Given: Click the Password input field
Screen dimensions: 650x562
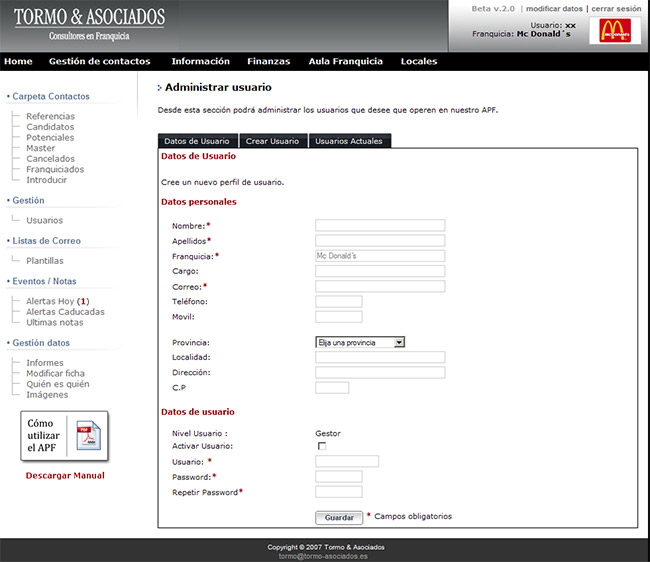Looking at the screenshot, I should tap(338, 476).
